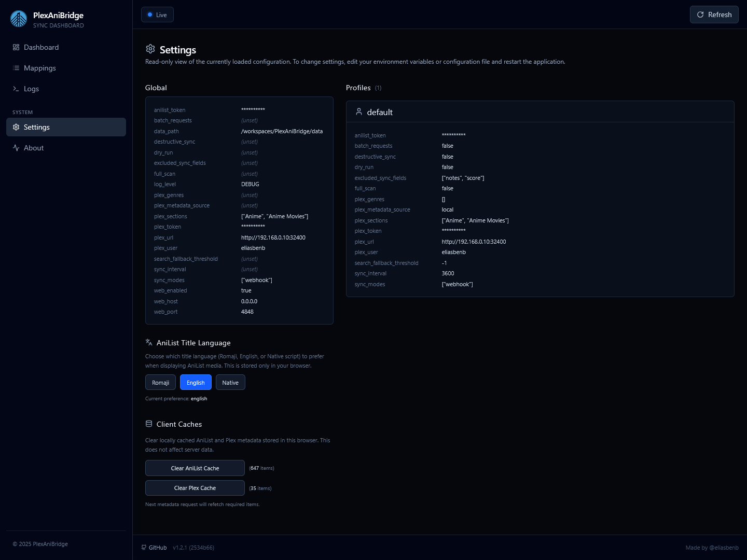Click the Profiles section heading
Screen dimensions: 747x560
pyautogui.click(x=358, y=88)
